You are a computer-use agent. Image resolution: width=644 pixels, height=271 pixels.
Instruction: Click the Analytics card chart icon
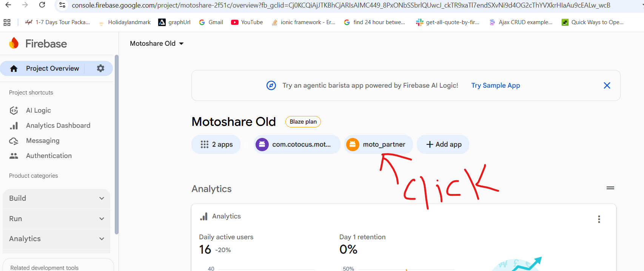click(204, 216)
